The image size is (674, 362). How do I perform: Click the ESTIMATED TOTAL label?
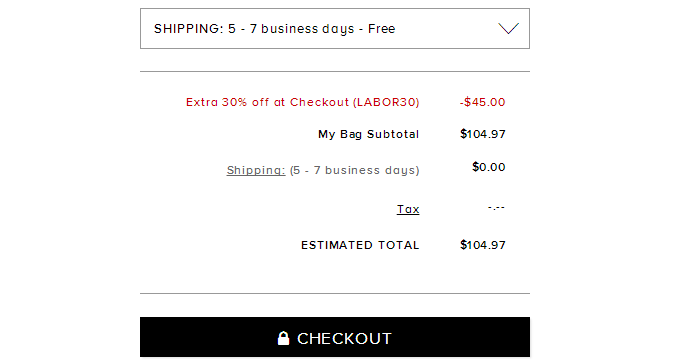pos(360,245)
